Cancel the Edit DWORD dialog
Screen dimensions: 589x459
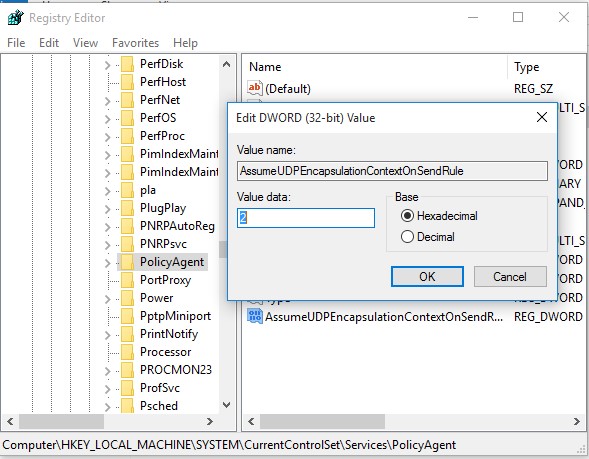510,277
